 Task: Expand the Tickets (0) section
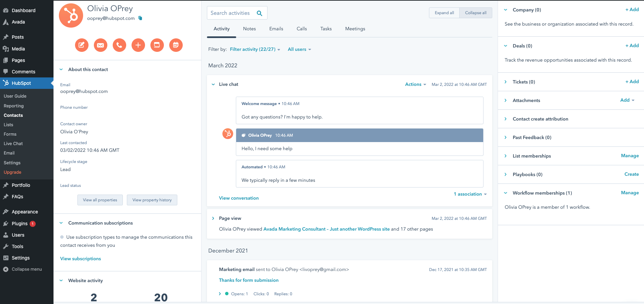(506, 82)
